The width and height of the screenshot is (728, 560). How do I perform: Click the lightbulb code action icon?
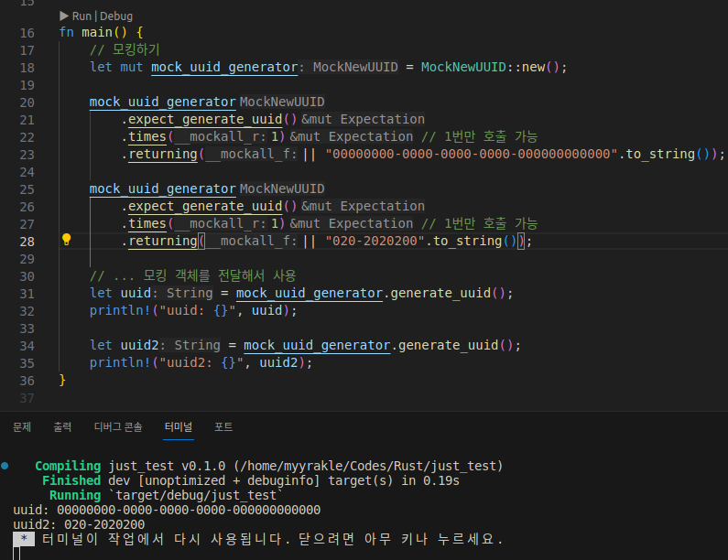(66, 240)
